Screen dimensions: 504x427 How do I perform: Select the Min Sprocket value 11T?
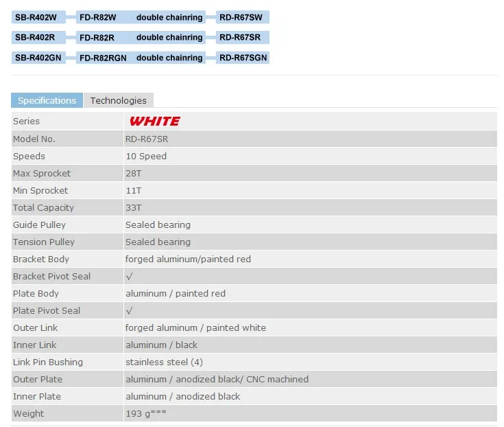tap(134, 190)
